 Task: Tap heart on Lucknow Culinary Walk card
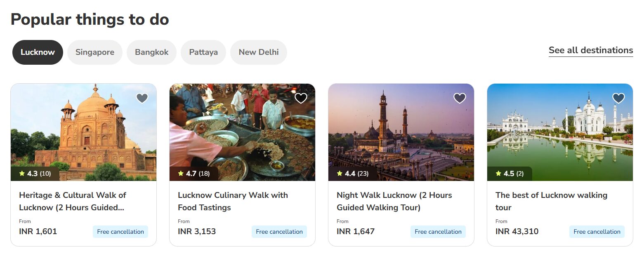301,98
